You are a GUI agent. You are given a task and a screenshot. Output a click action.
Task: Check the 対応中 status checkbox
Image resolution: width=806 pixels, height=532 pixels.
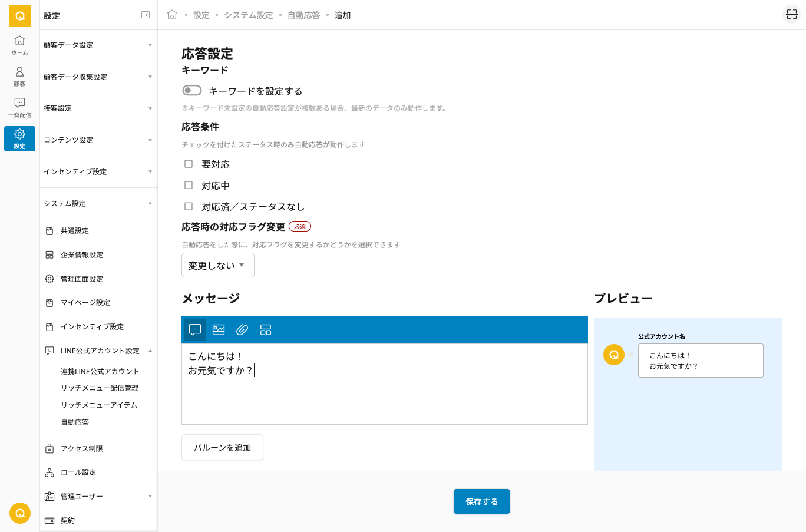pos(189,186)
